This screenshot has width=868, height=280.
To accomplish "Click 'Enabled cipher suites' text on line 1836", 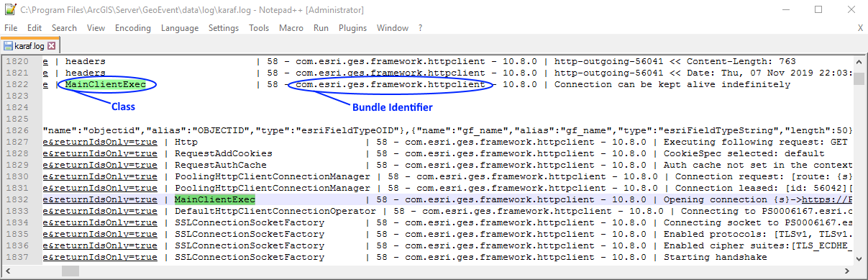I will tap(724, 245).
